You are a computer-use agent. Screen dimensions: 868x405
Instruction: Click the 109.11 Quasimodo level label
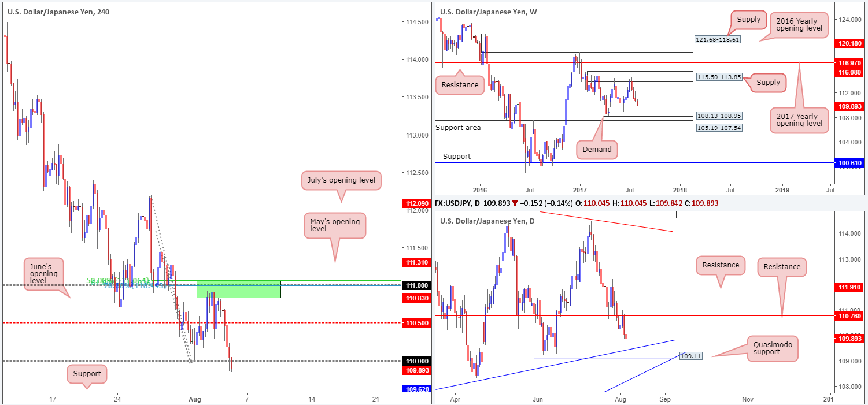(x=691, y=356)
